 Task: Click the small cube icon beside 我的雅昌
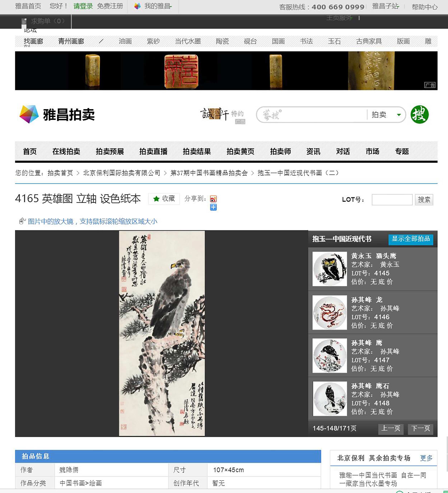tap(137, 6)
